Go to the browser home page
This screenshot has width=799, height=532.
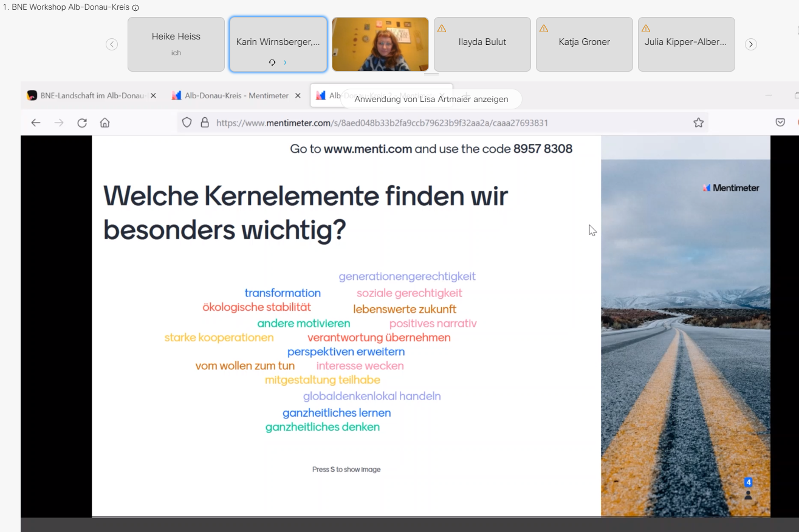pyautogui.click(x=105, y=123)
